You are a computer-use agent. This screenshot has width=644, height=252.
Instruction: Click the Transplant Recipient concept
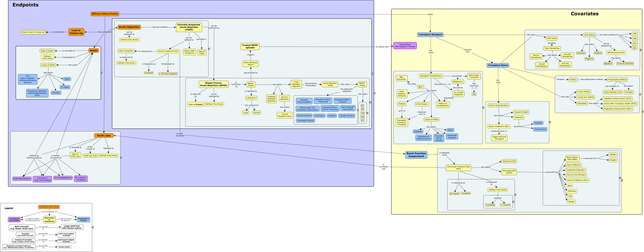click(430, 35)
